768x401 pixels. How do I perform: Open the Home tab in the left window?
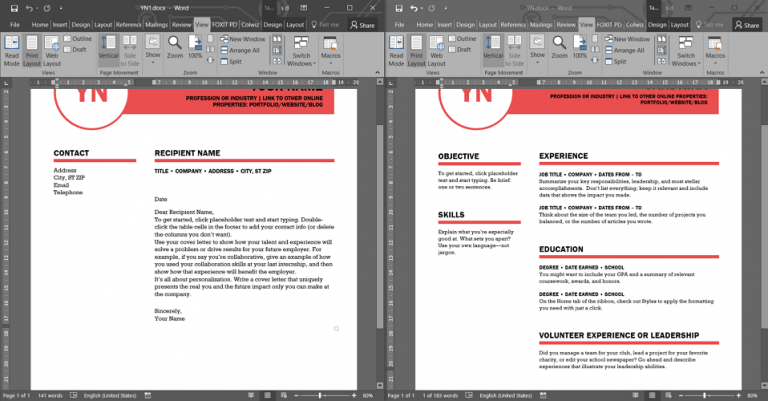pyautogui.click(x=40, y=24)
